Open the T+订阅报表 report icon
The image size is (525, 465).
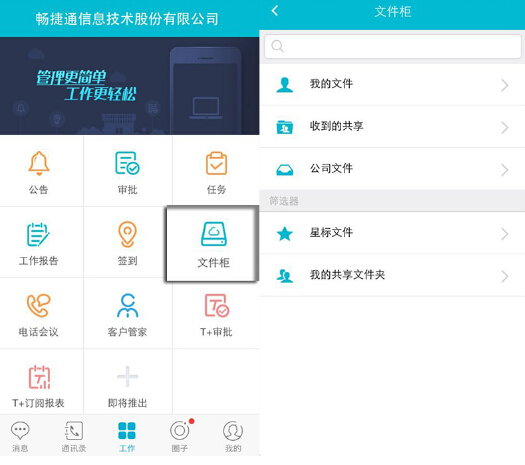[39, 377]
